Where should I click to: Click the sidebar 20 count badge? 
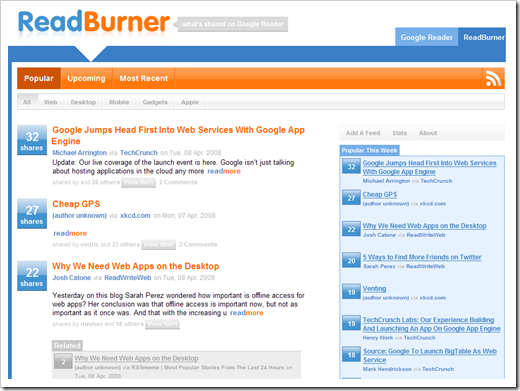pos(351,261)
